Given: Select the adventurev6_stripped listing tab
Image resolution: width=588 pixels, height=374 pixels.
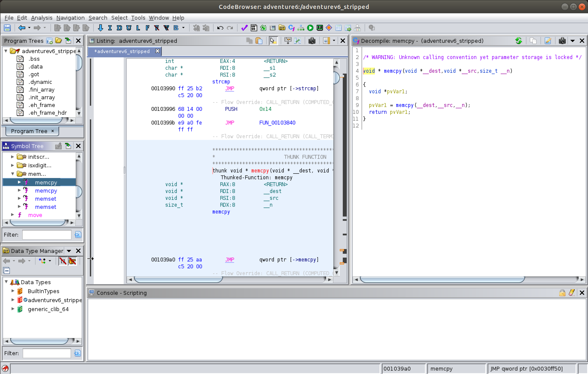Looking at the screenshot, I should 122,51.
